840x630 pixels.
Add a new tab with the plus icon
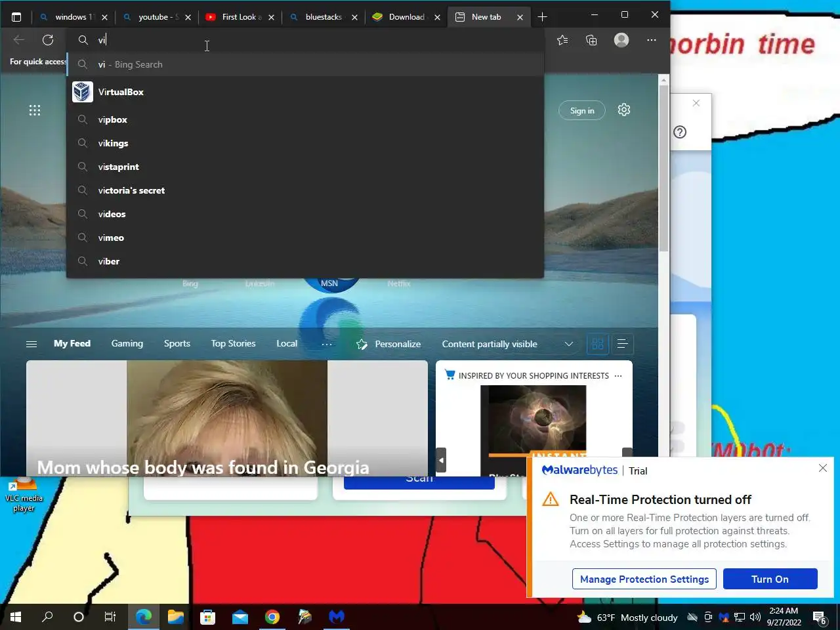(542, 17)
